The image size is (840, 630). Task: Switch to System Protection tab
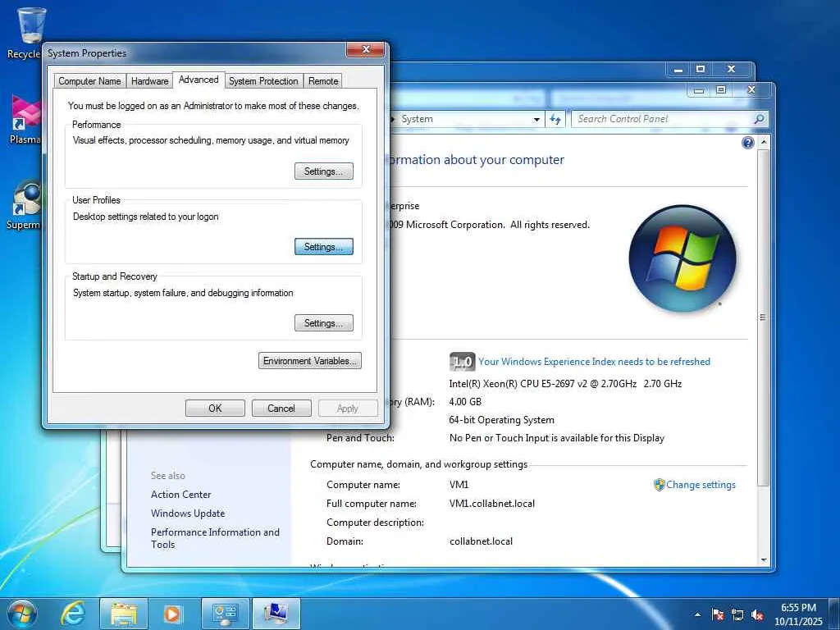click(x=263, y=81)
